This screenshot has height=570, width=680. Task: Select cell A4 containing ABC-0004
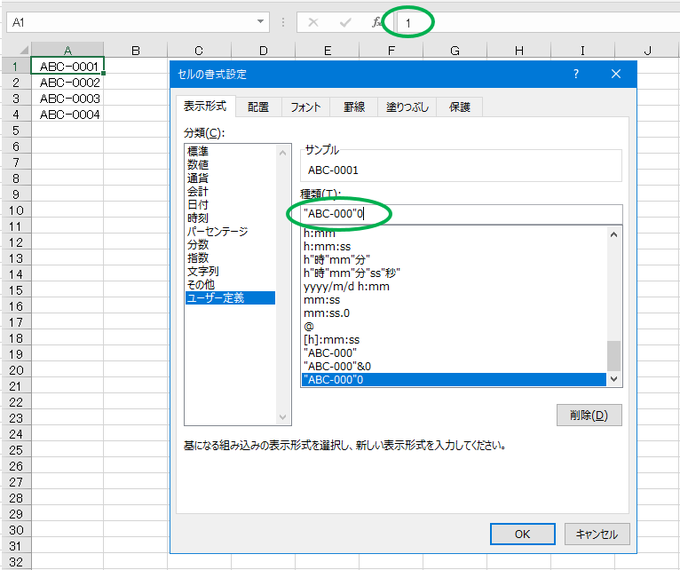point(68,115)
